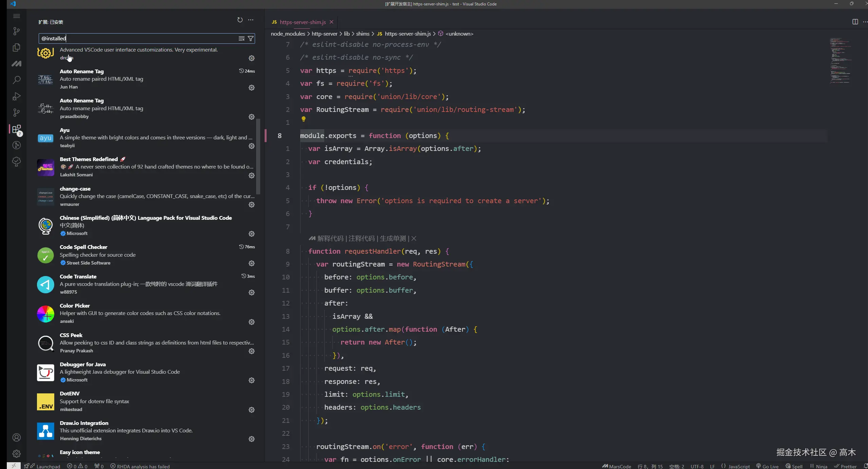Toggle Go Live server in status bar
The width and height of the screenshot is (868, 469).
(767, 466)
